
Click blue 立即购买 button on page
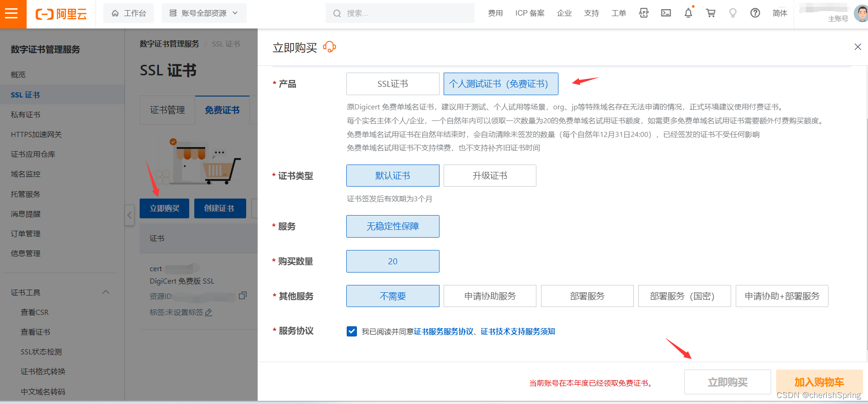[x=164, y=208]
